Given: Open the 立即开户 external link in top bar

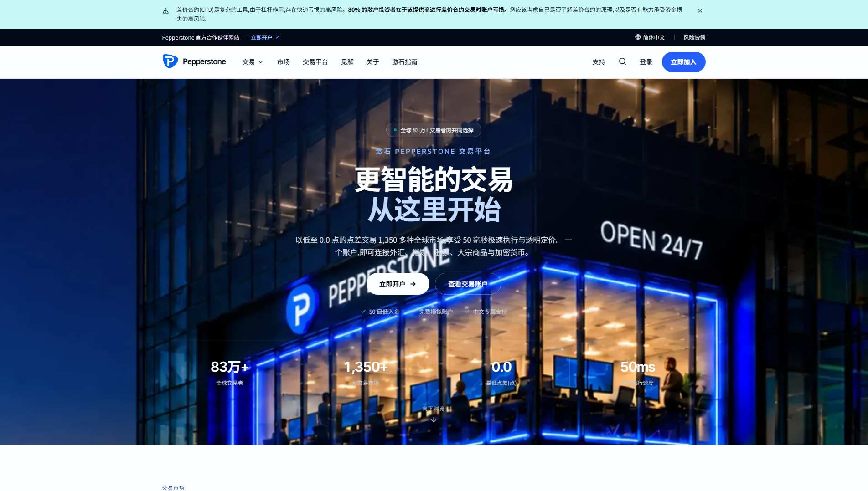Looking at the screenshot, I should (265, 37).
